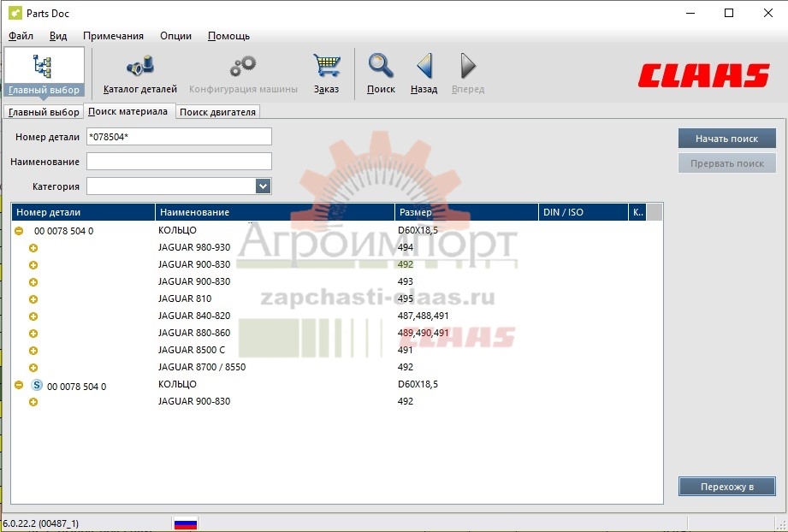Open Поиск magnifier tool
The image size is (788, 532).
click(x=381, y=74)
